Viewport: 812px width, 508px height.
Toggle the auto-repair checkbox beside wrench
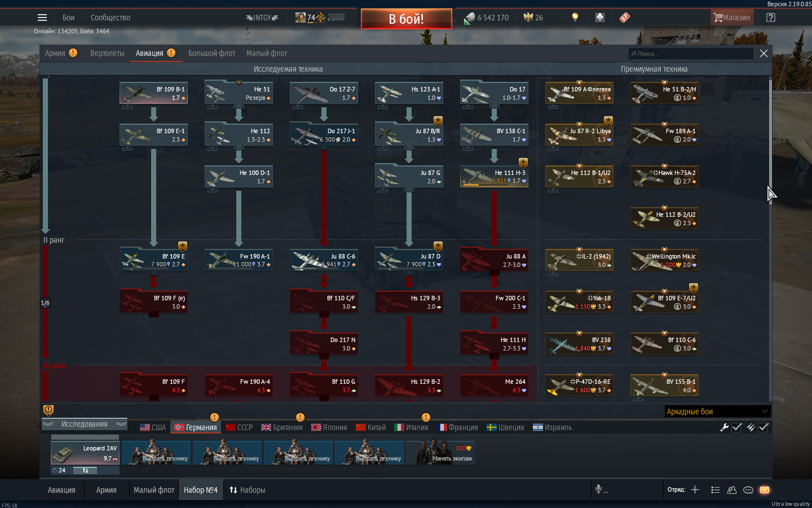[736, 427]
